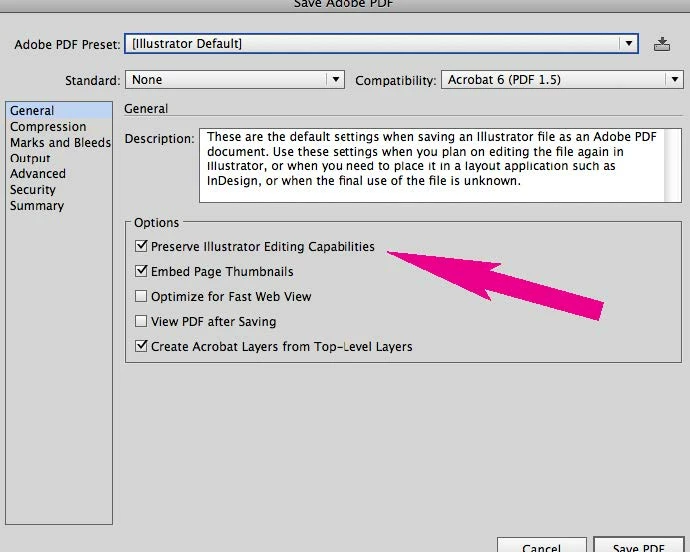The width and height of the screenshot is (690, 552).
Task: Click the Cancel button
Action: pyautogui.click(x=542, y=546)
